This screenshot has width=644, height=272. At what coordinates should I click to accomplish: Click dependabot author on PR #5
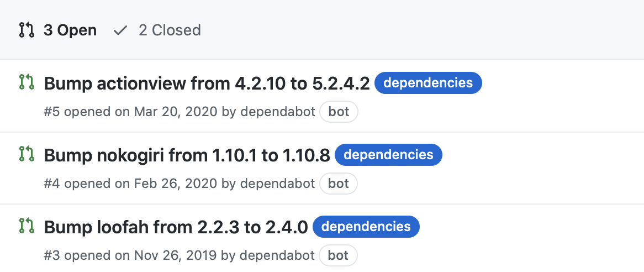point(278,112)
